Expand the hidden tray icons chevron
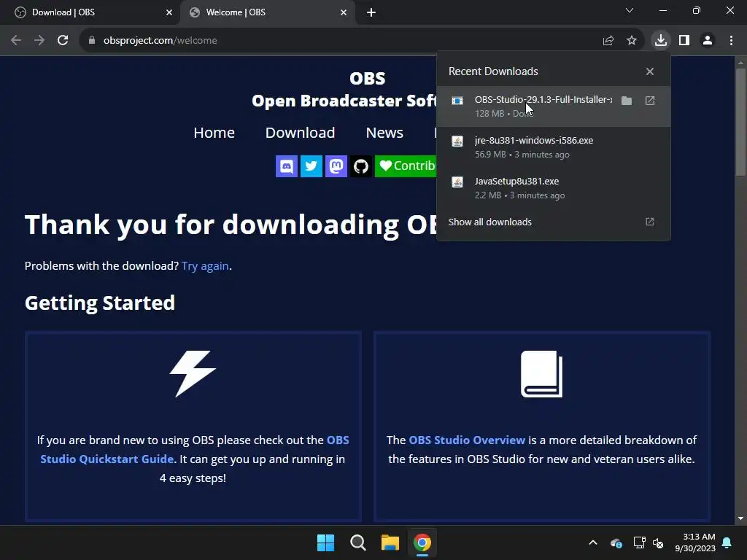 click(x=593, y=542)
